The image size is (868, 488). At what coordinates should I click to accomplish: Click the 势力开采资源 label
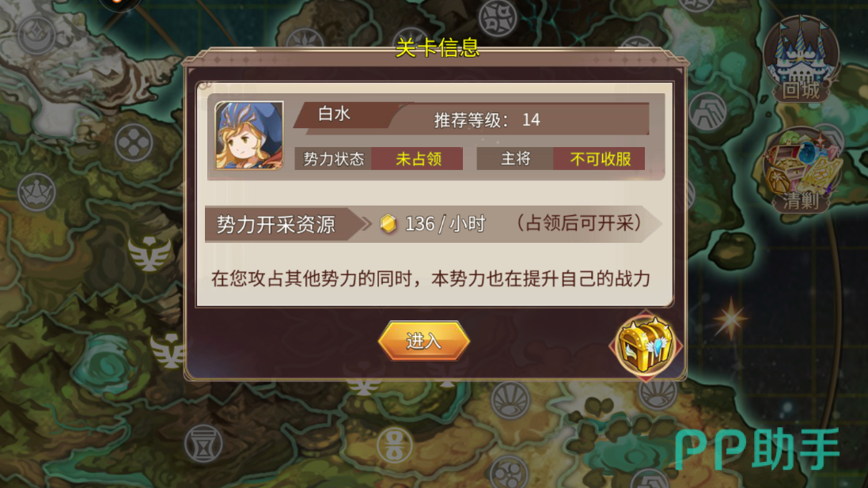275,225
